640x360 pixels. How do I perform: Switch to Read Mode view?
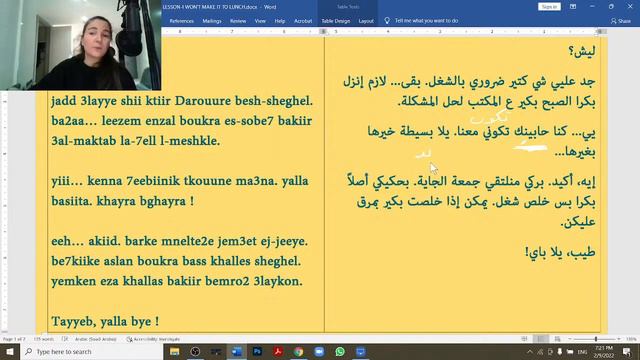coord(524,339)
